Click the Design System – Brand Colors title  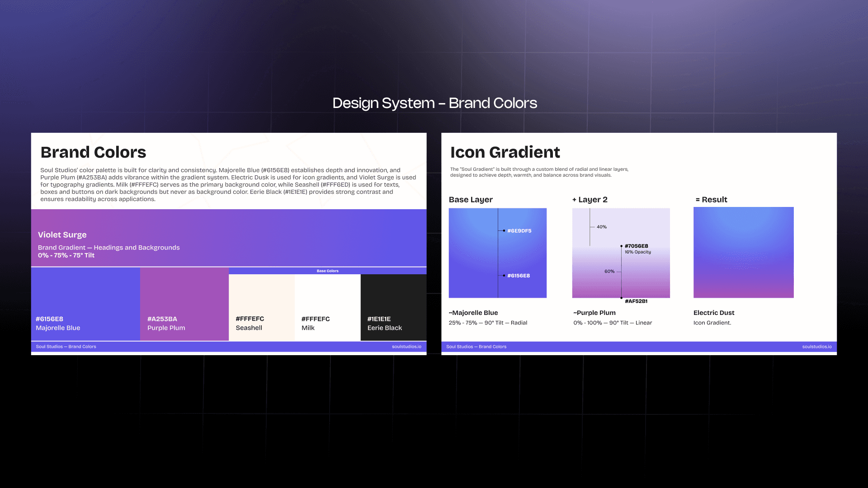coord(434,103)
